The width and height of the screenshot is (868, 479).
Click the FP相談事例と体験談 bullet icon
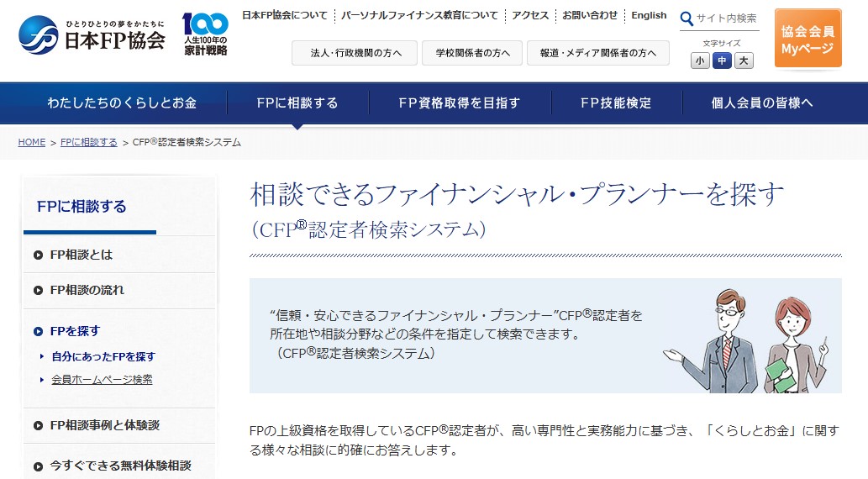[x=38, y=426]
